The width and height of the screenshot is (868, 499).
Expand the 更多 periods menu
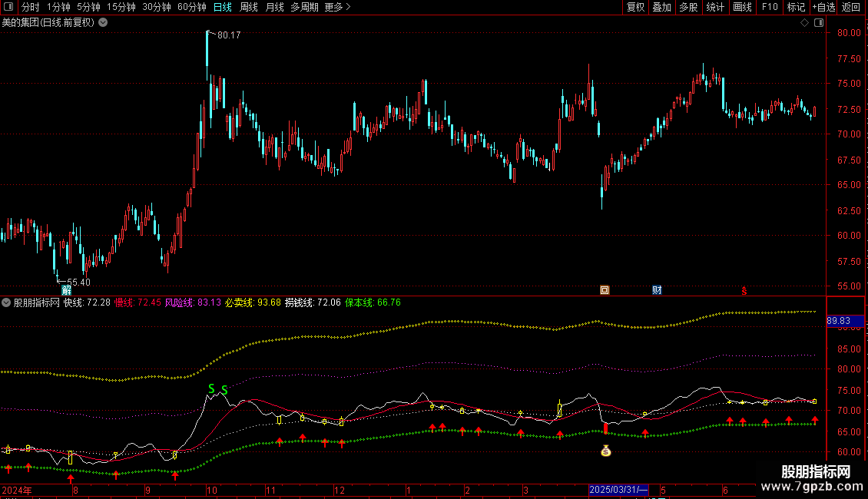click(x=337, y=7)
